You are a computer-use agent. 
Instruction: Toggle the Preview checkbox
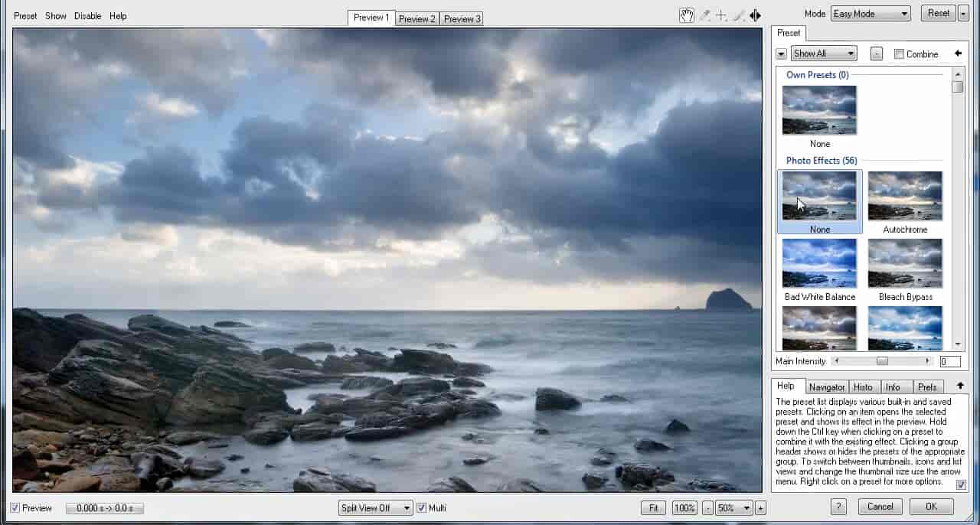[15, 507]
